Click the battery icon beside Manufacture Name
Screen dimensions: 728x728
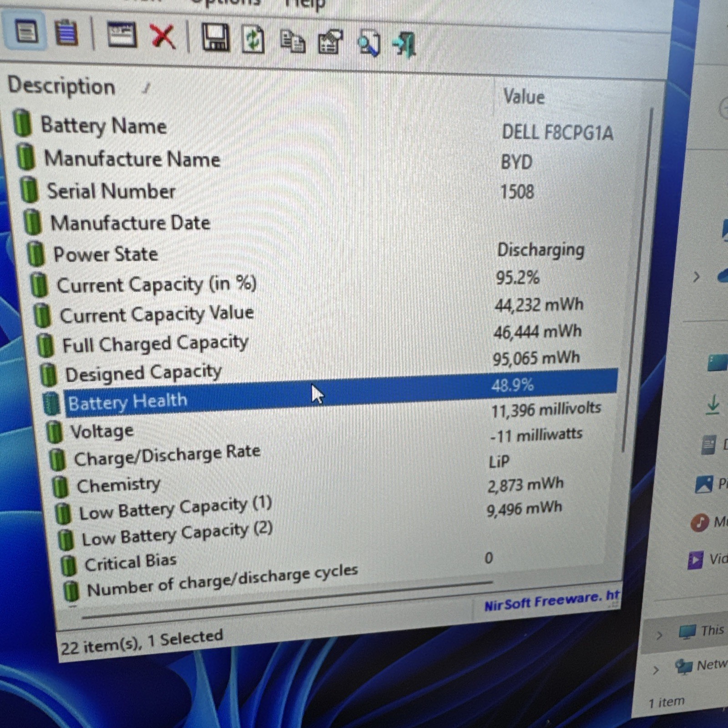pyautogui.click(x=25, y=156)
